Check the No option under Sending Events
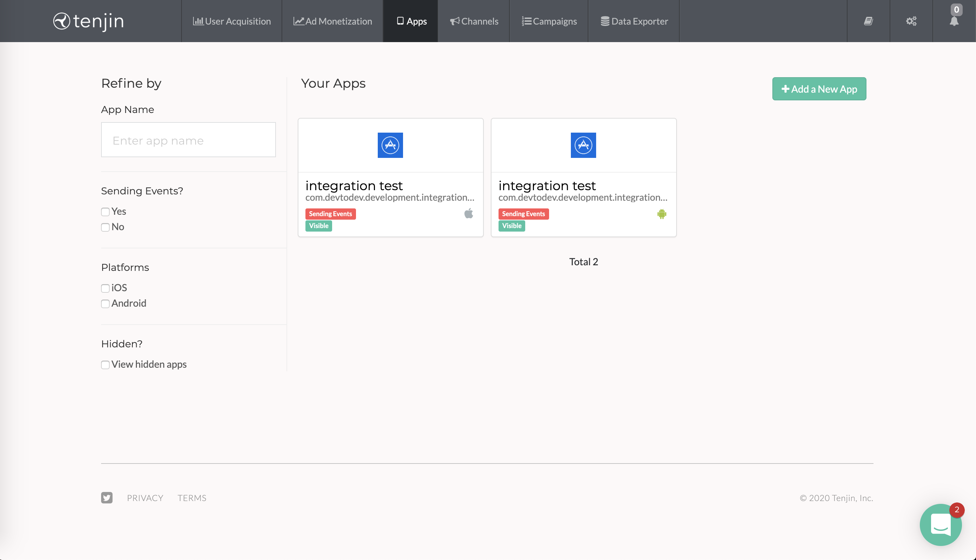Image resolution: width=976 pixels, height=560 pixels. pyautogui.click(x=105, y=227)
